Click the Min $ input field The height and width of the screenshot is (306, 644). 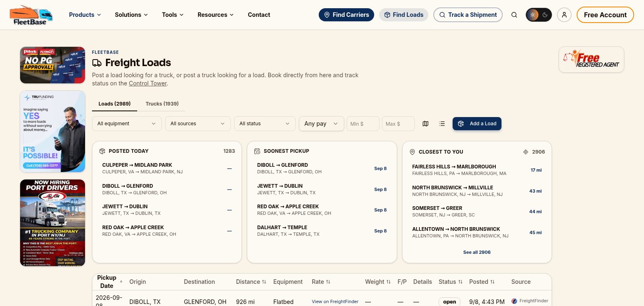[x=363, y=124]
